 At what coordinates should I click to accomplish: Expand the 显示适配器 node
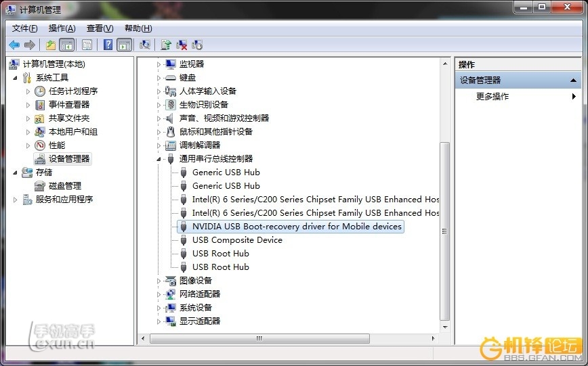(x=159, y=321)
